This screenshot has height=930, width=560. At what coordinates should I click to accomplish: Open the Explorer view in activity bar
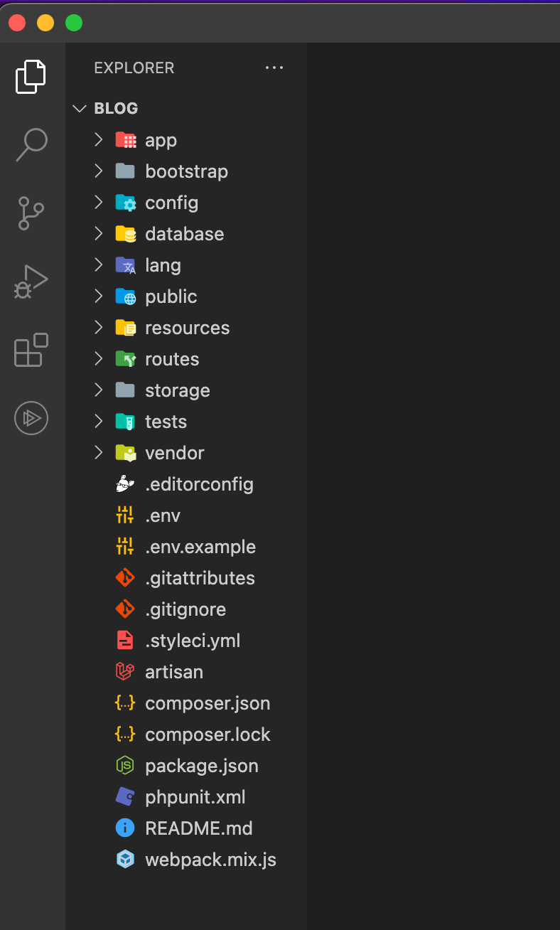click(31, 77)
